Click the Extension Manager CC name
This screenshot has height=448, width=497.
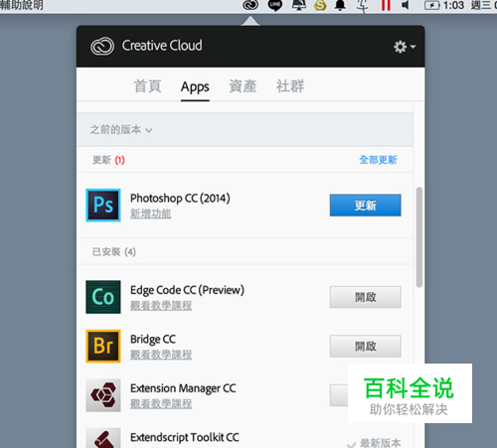click(x=183, y=388)
